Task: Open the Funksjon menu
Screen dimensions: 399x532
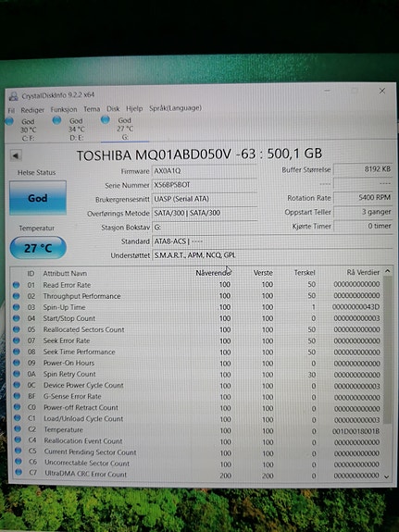Action: (x=64, y=109)
